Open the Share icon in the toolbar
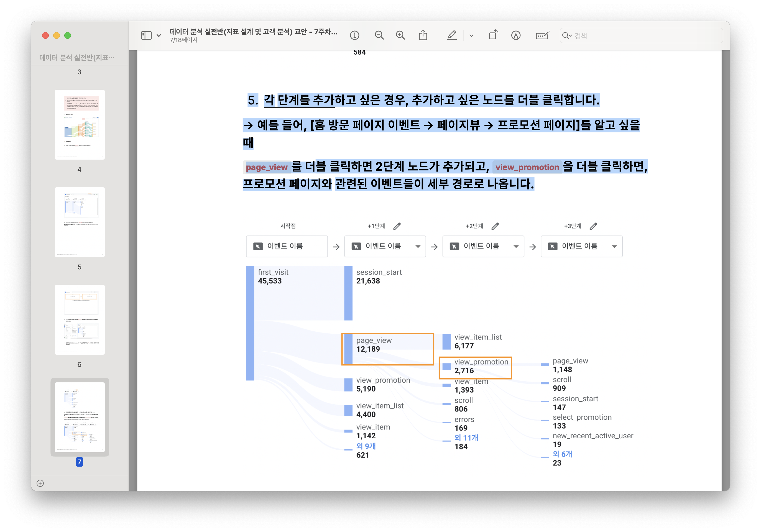This screenshot has width=761, height=532. click(x=423, y=35)
